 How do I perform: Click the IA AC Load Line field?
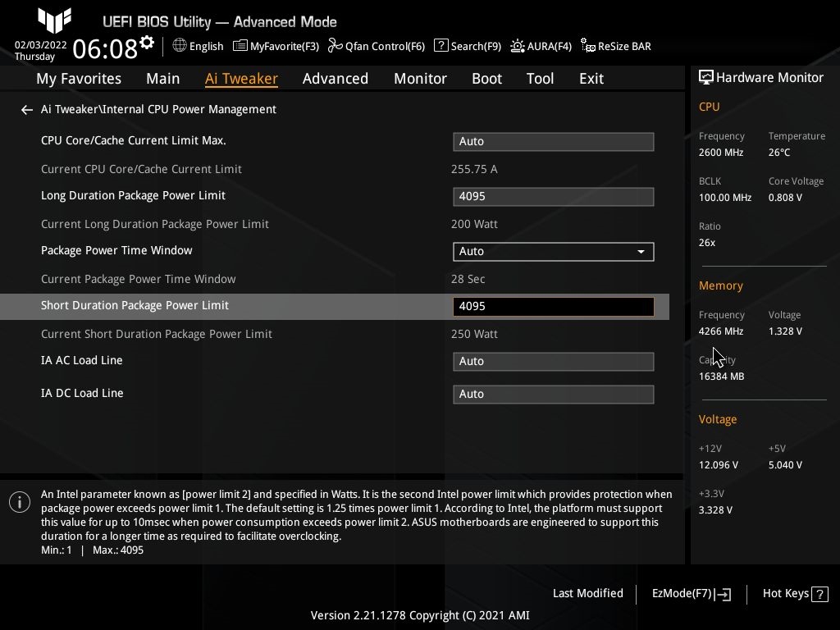[554, 362]
